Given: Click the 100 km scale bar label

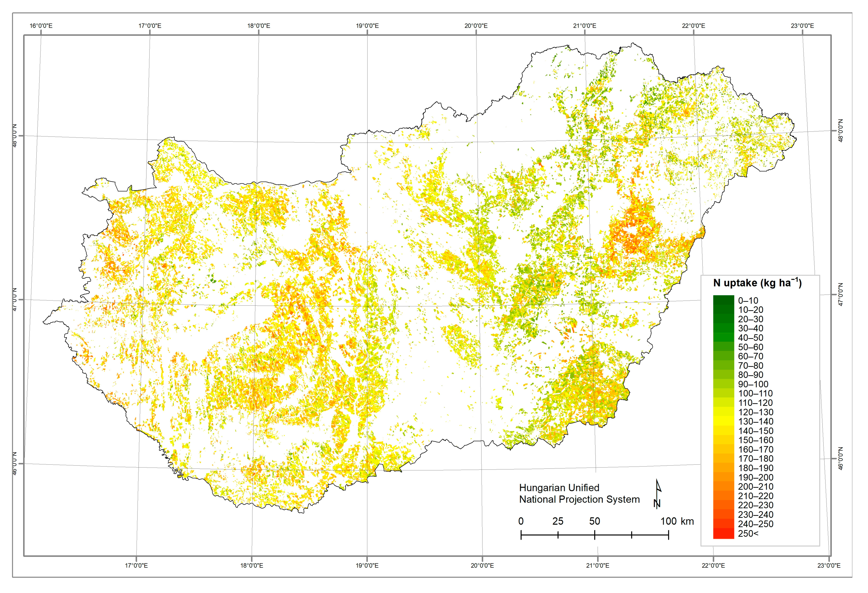Looking at the screenshot, I should [677, 521].
